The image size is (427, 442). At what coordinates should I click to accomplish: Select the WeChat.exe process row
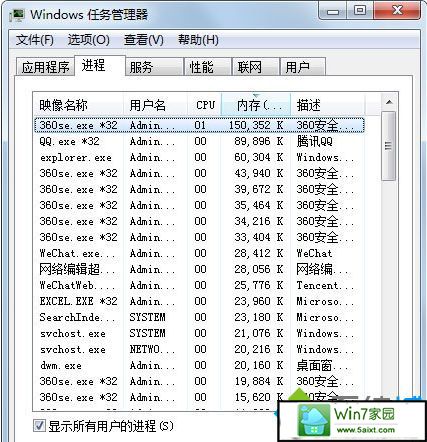[199, 253]
